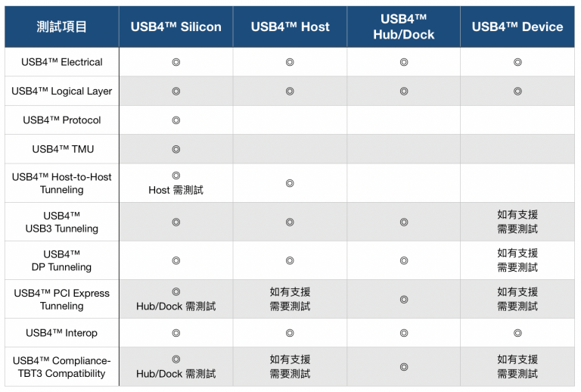
Task: Click the USB4 Hub/Dock column header
Action: [x=404, y=26]
